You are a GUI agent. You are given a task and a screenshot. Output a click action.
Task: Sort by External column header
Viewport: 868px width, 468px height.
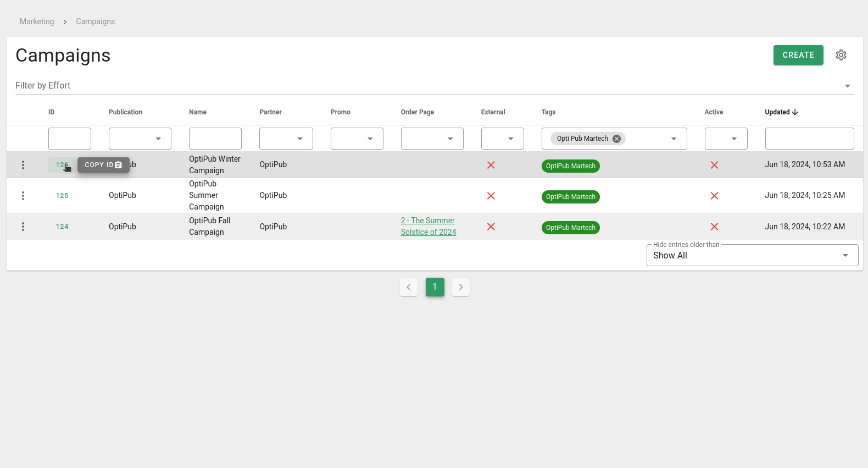coord(493,112)
